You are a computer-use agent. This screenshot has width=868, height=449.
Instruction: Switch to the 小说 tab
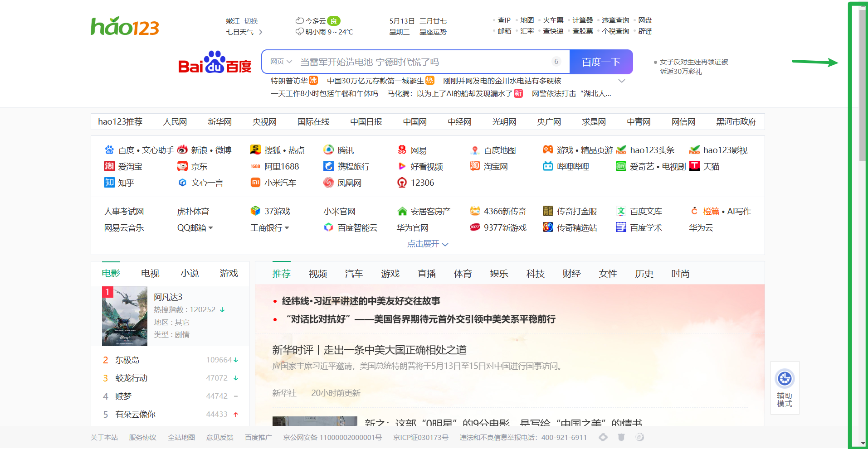(190, 273)
